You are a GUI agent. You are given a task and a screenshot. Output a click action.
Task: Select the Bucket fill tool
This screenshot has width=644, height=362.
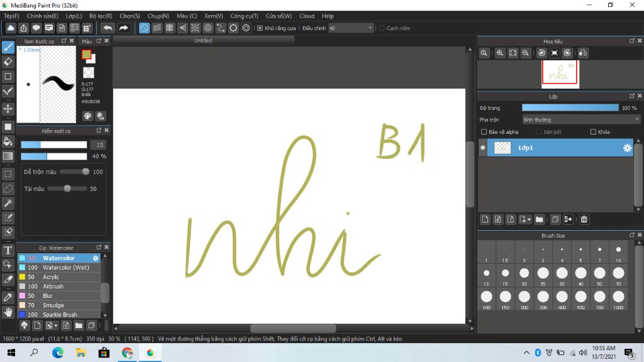8,141
